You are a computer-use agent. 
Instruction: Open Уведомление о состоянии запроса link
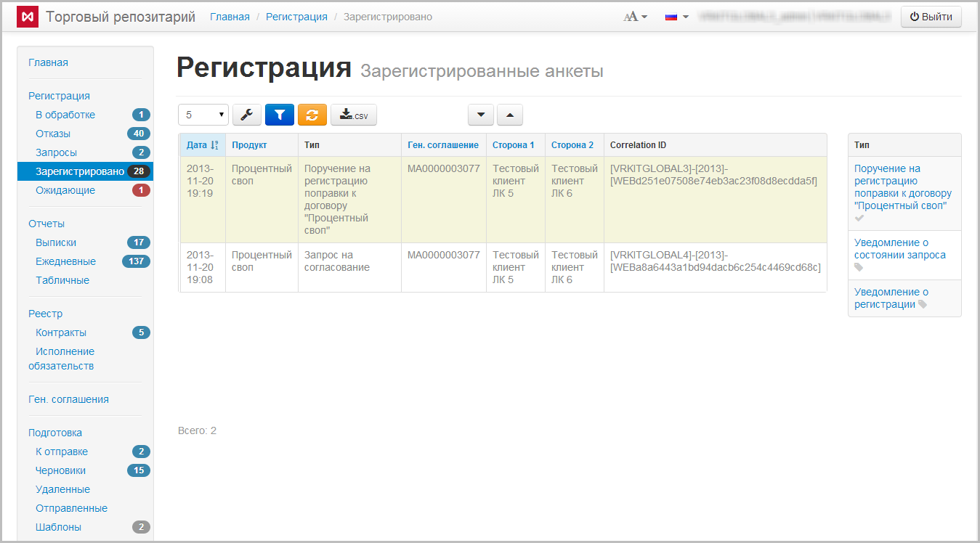[x=899, y=249]
